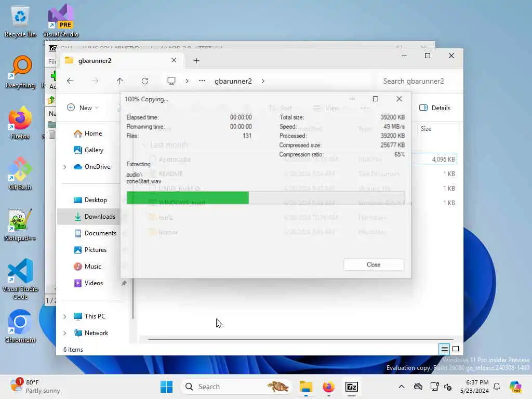Open Copilot preview icon in taskbar

click(x=515, y=387)
